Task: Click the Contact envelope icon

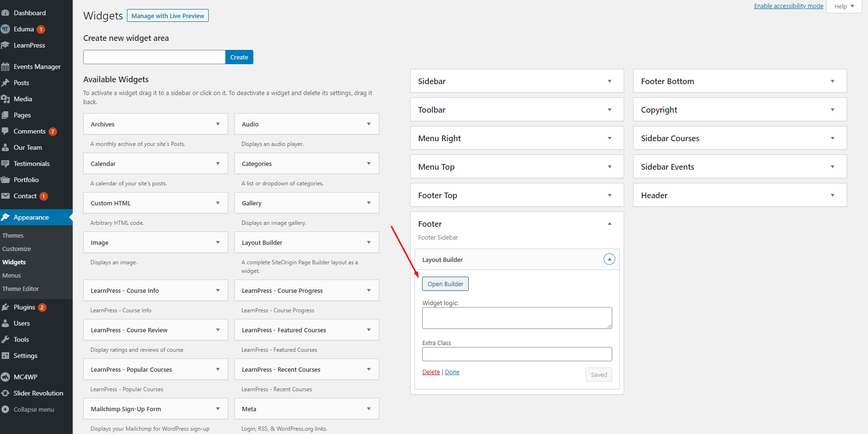Action: [5, 196]
